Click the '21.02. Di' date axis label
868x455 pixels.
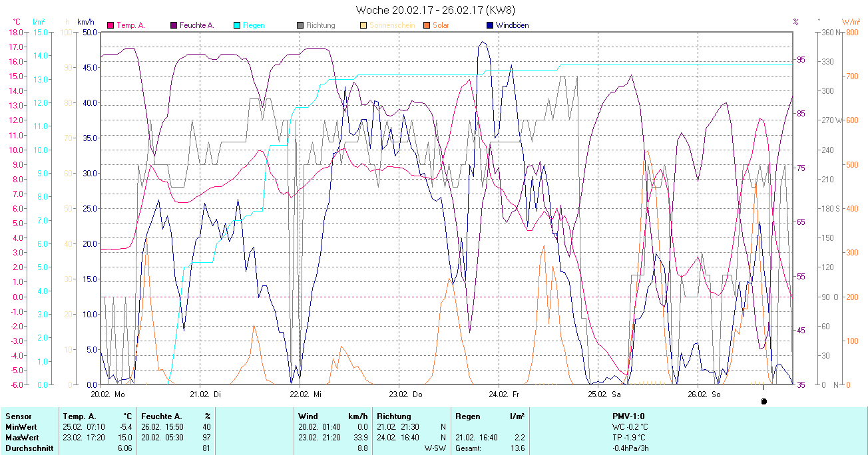point(205,394)
